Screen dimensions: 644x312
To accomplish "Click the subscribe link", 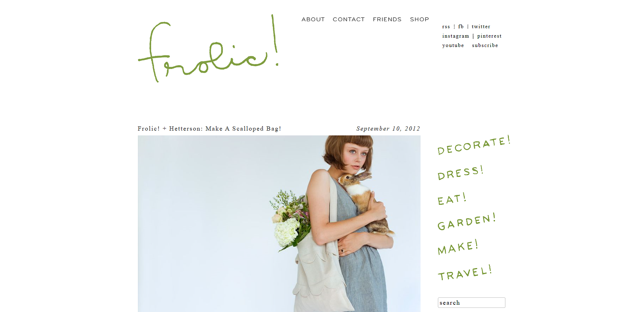I will click(485, 45).
